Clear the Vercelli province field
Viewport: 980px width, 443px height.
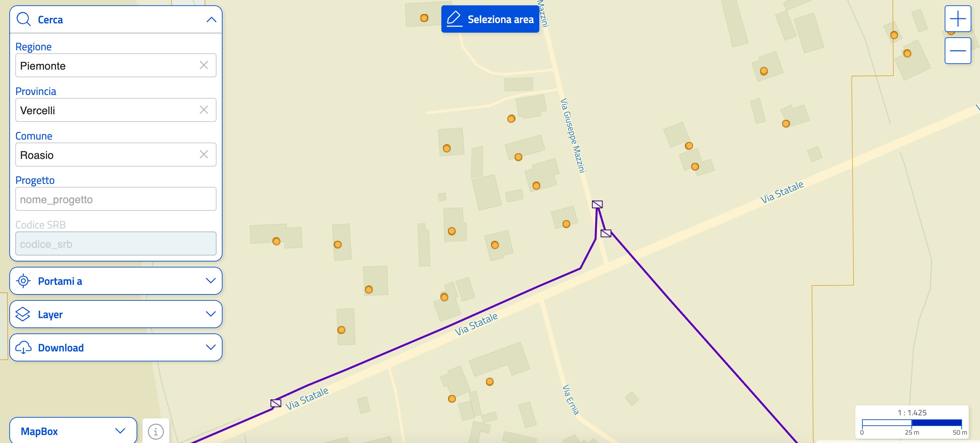[204, 110]
